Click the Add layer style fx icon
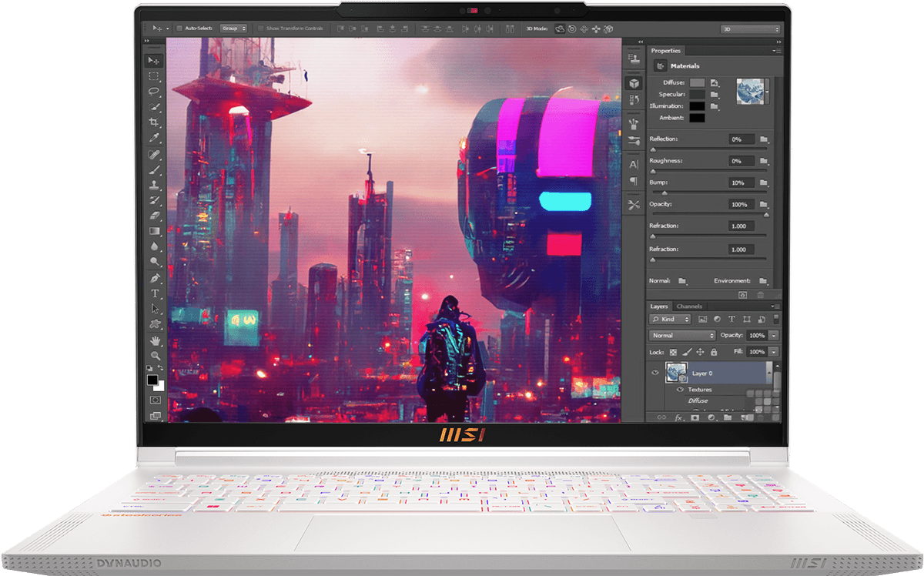The height and width of the screenshot is (576, 924). tap(679, 417)
